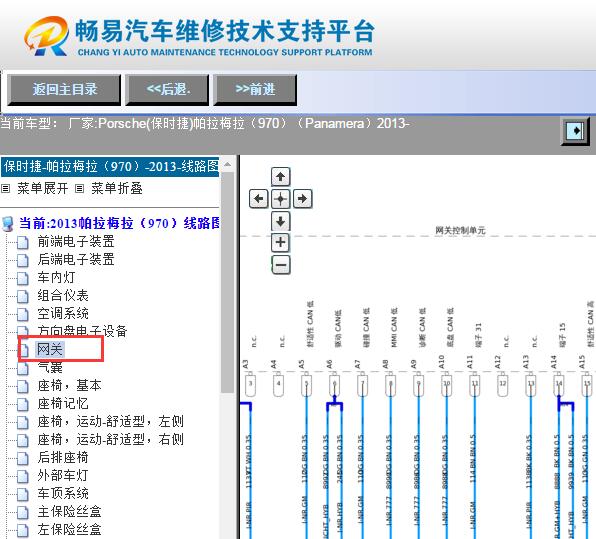Click the tree panel vertical scrollbar thumb
The width and height of the screenshot is (596, 539).
228,282
